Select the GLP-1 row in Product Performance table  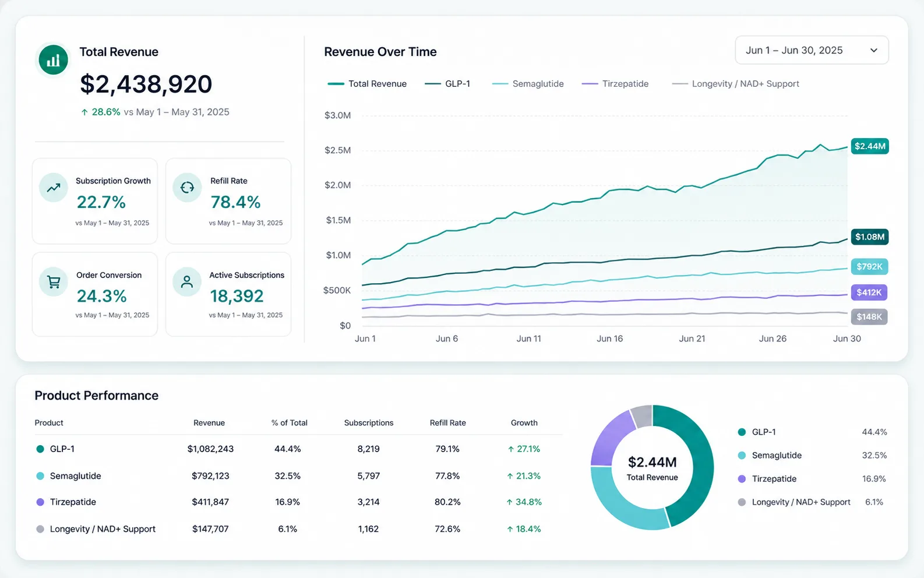click(298, 449)
